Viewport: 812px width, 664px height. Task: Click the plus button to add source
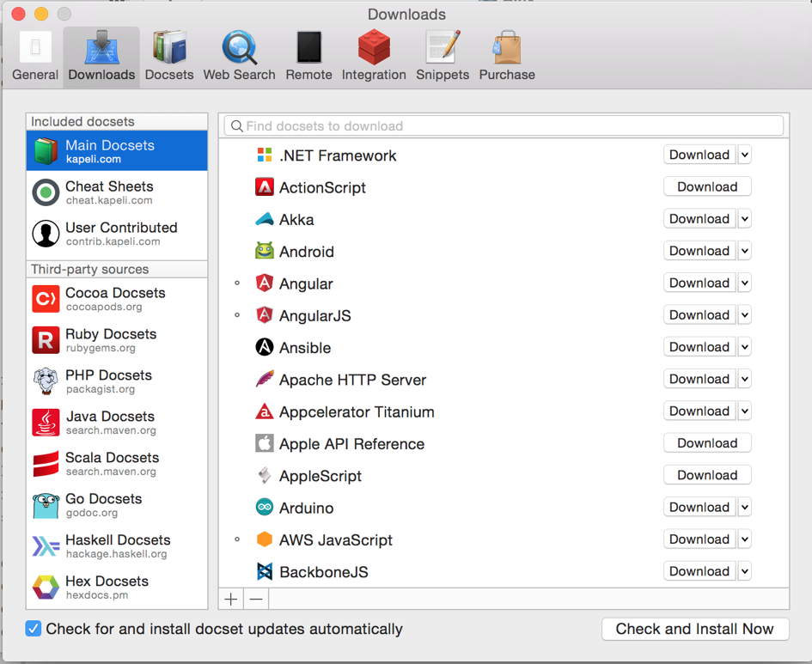pyautogui.click(x=231, y=600)
